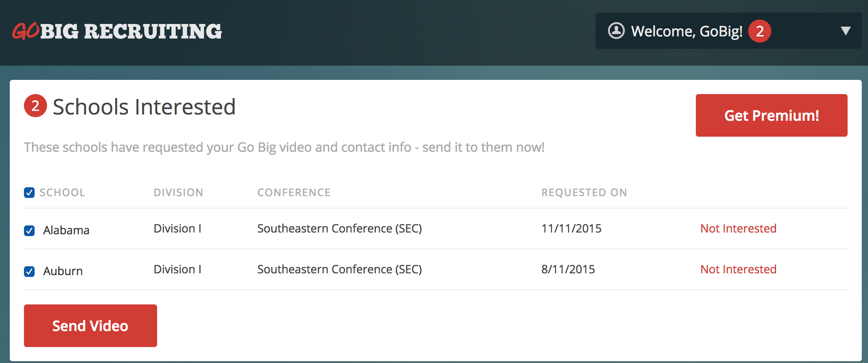The height and width of the screenshot is (363, 868).
Task: Mark Auburn as Not Interested
Action: (x=738, y=269)
